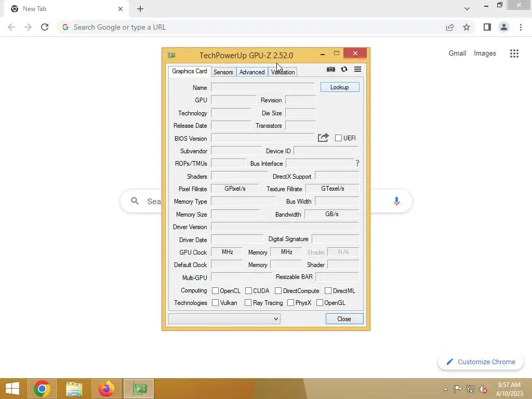Click the BIOS Version field
532x399 pixels.
pyautogui.click(x=263, y=138)
